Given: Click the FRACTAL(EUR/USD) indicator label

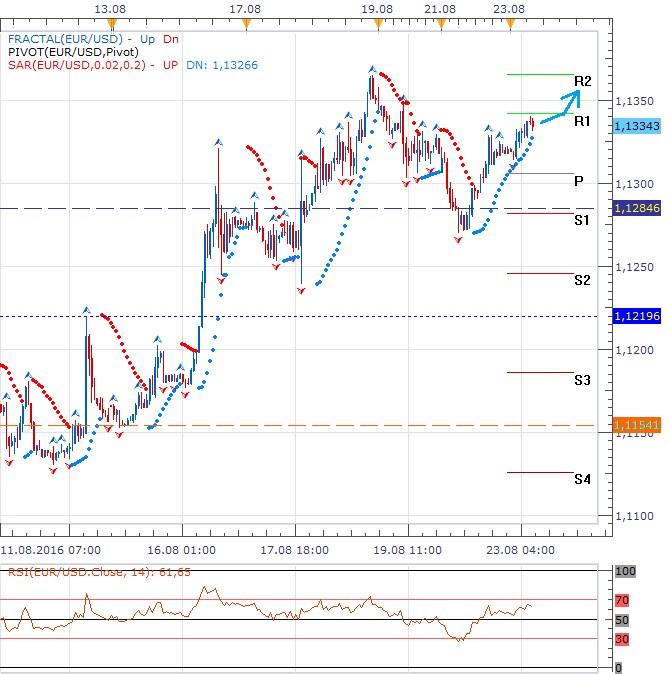Looking at the screenshot, I should 65,39.
